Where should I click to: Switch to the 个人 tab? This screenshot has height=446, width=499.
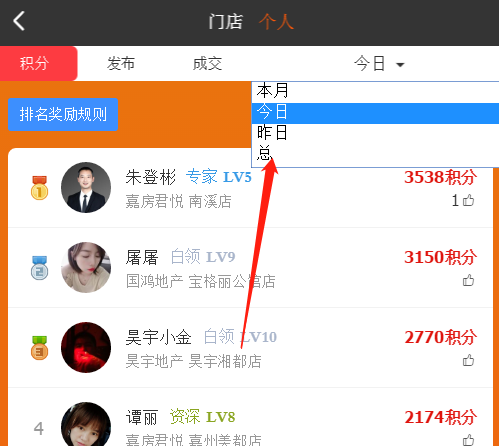coord(276,22)
